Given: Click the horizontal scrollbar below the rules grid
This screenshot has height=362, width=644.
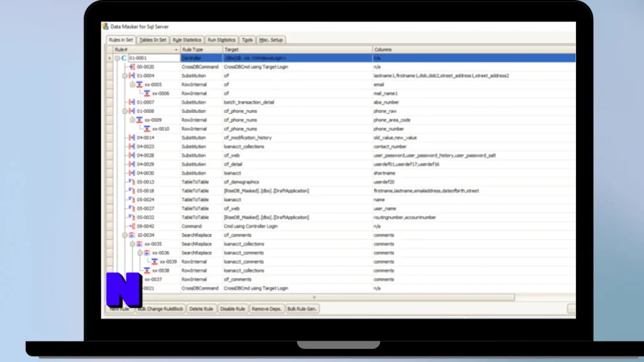Looking at the screenshot, I should pyautogui.click(x=314, y=297).
